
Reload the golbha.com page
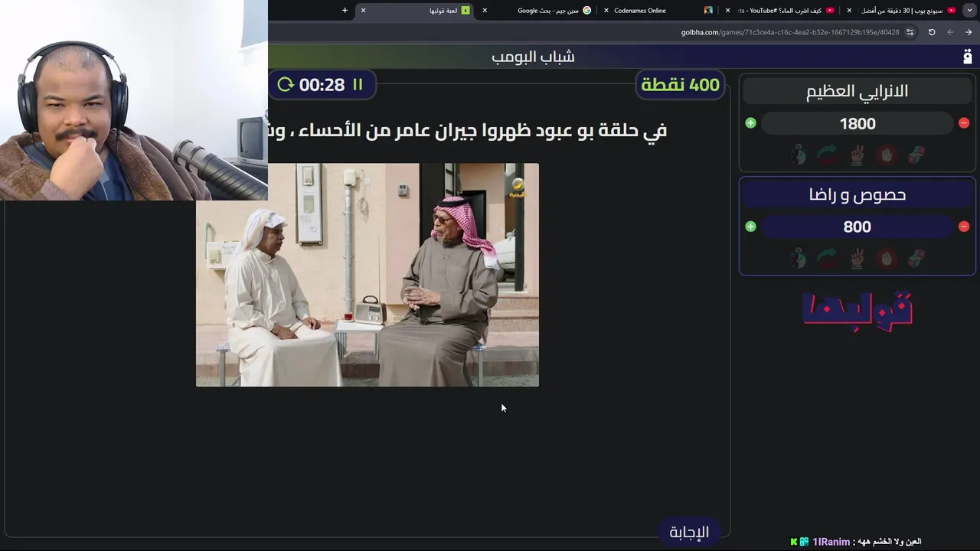(932, 32)
